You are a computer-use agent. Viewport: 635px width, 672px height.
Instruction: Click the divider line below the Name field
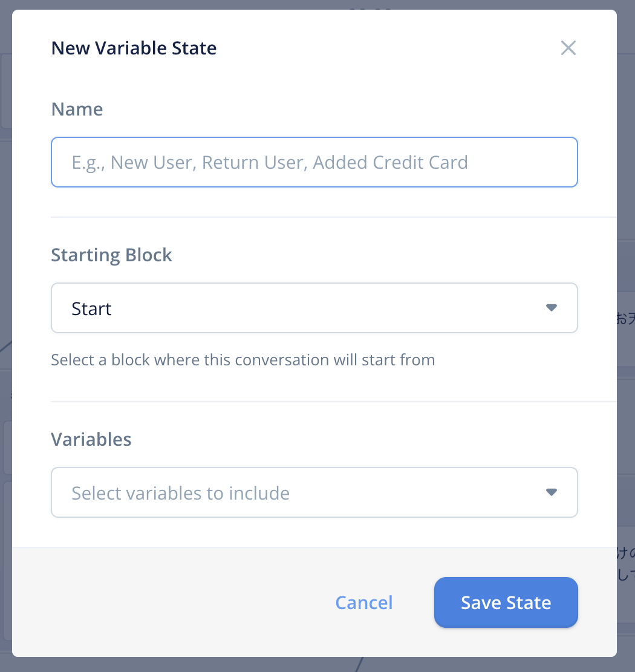coord(333,217)
